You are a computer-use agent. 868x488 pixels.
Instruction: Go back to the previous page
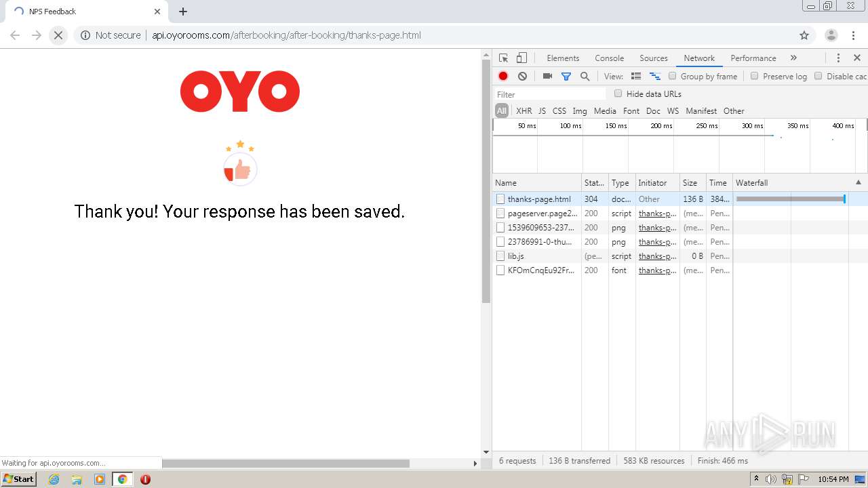15,35
